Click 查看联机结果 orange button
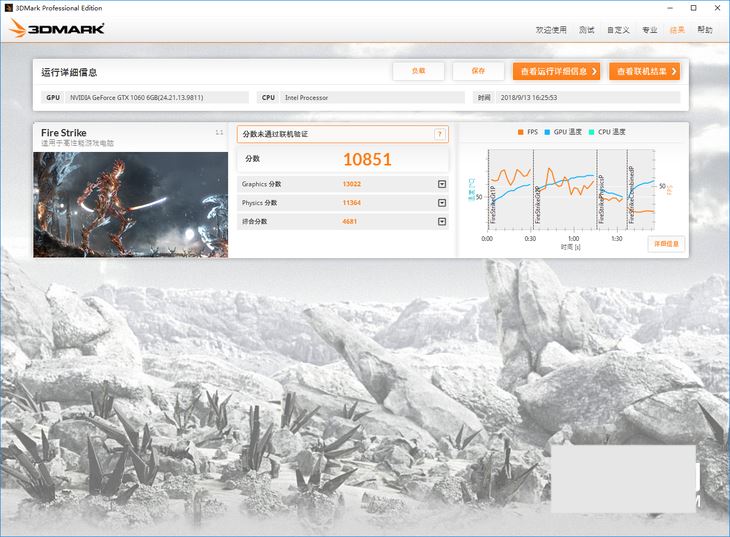Viewport: 730px width, 537px height. point(644,71)
